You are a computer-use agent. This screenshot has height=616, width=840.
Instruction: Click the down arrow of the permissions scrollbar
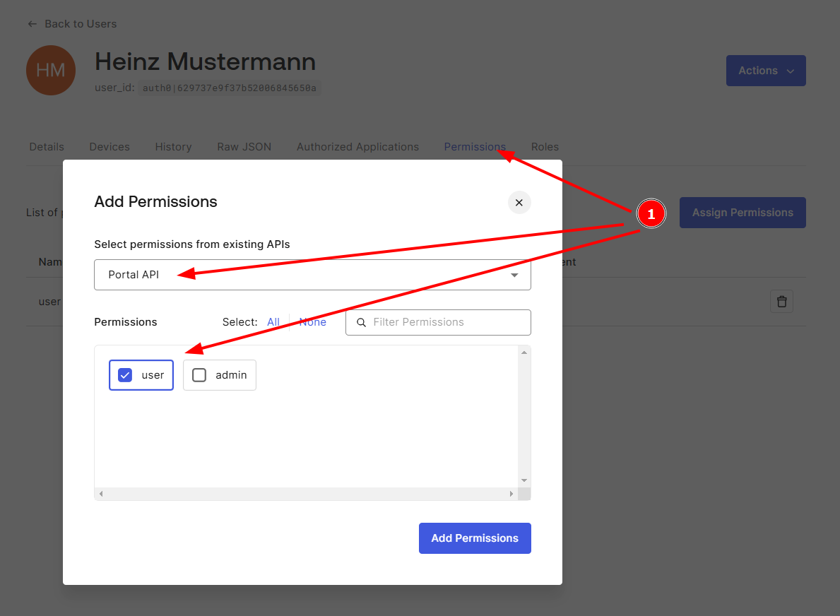click(x=523, y=480)
